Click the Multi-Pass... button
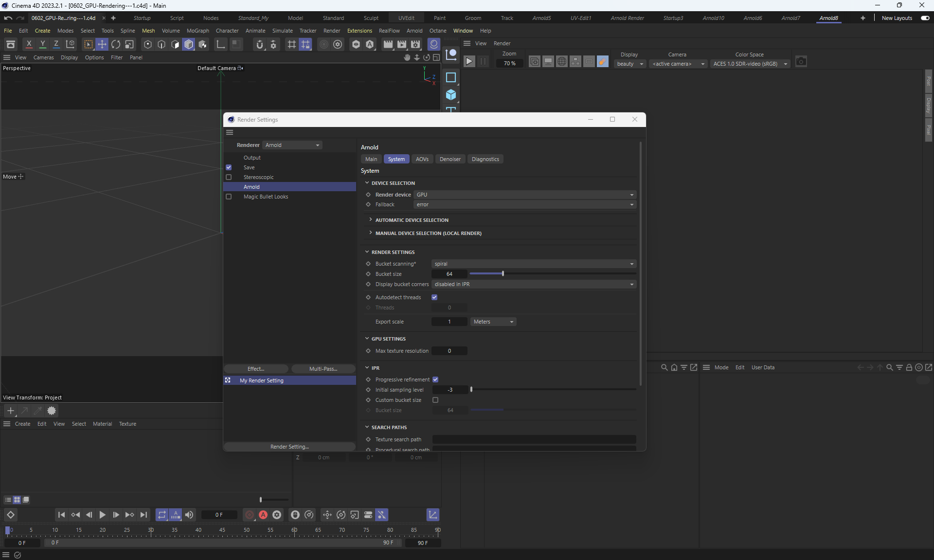The width and height of the screenshot is (934, 560). point(323,369)
